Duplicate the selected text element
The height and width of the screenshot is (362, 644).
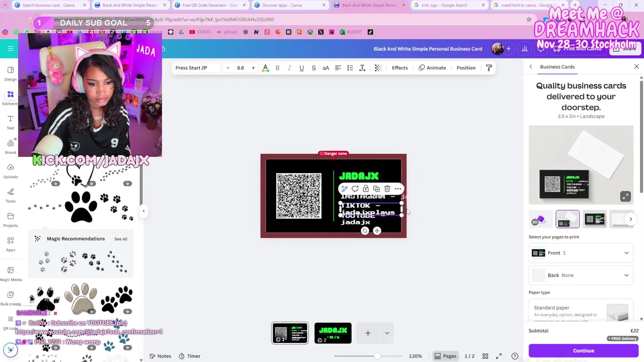(376, 189)
